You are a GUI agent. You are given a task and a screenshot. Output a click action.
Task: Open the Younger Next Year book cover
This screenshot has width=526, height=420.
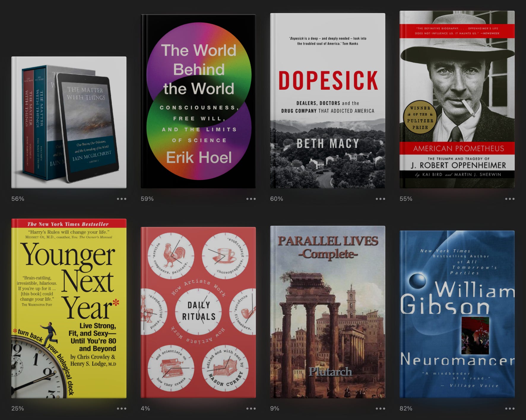69,308
